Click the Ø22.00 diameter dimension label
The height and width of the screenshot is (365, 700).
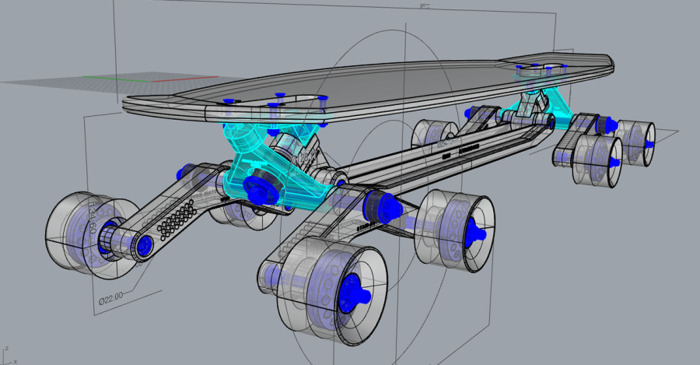tap(111, 298)
